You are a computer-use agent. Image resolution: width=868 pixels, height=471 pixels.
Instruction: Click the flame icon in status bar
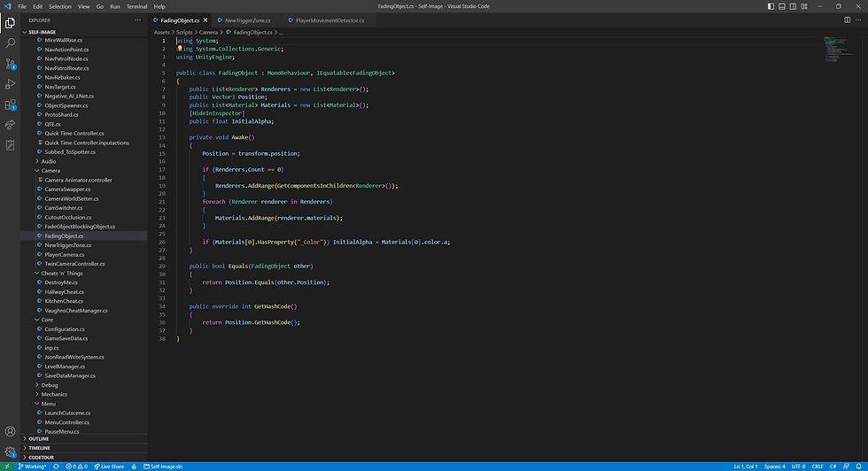tap(134, 467)
